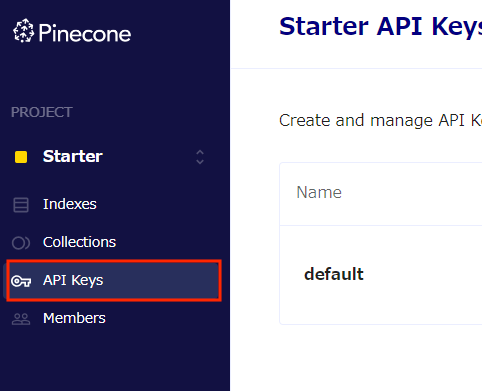Click the Pinecone wordmark text
The height and width of the screenshot is (391, 482).
(x=85, y=33)
